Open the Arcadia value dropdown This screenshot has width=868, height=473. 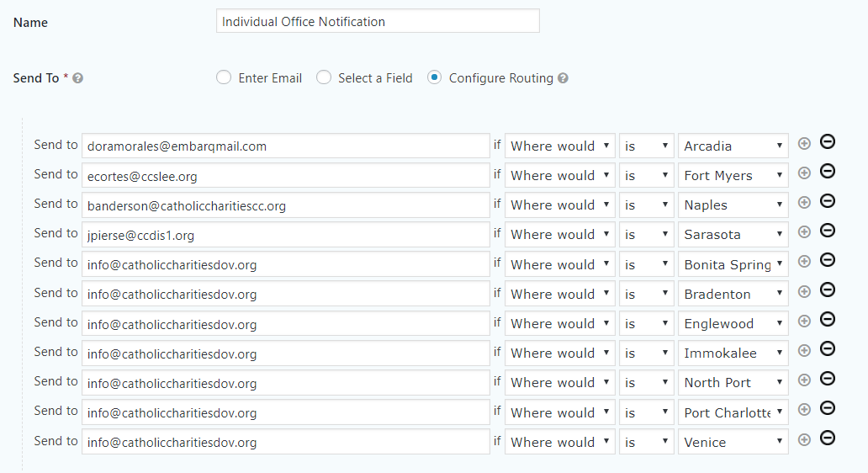733,146
